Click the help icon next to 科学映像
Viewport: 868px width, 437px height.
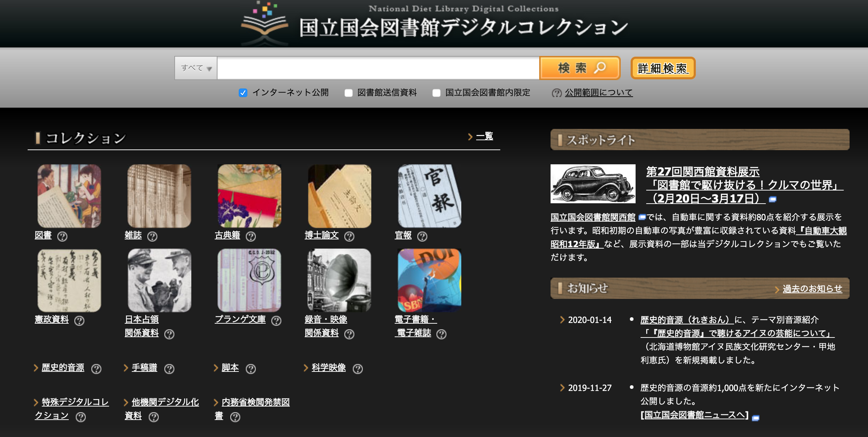pos(358,369)
